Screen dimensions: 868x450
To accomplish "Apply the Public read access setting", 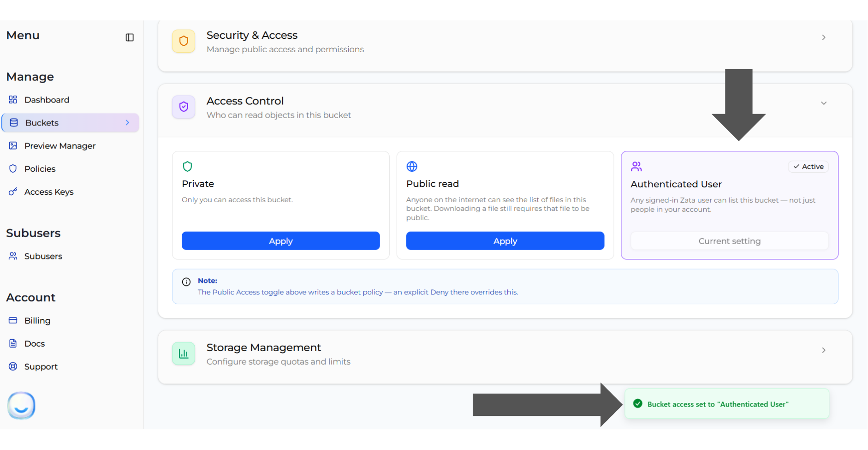I will click(505, 241).
